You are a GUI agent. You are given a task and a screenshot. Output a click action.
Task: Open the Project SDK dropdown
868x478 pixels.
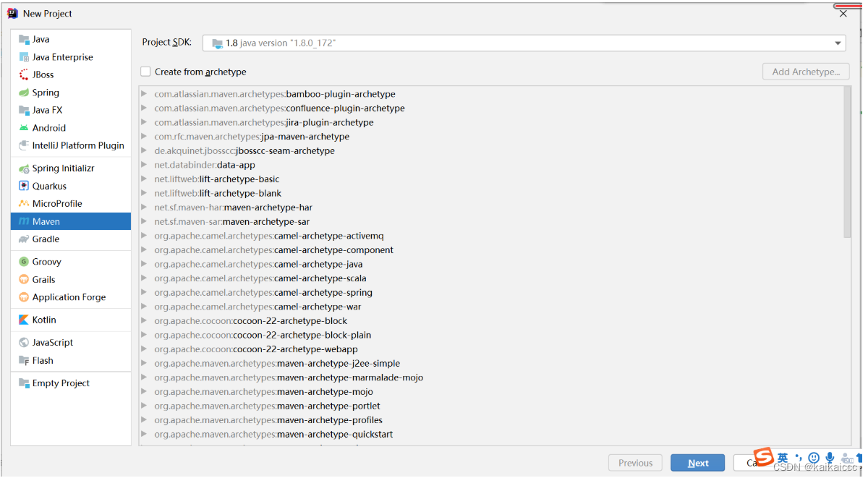tap(524, 43)
